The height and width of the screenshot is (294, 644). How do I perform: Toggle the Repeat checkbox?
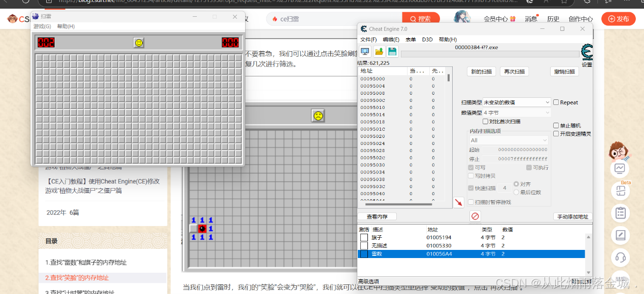(556, 102)
